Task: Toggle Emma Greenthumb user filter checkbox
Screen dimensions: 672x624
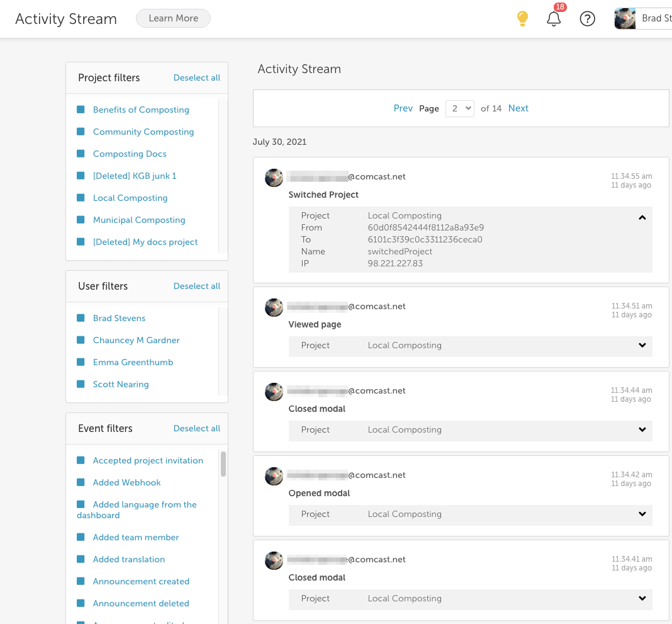Action: pos(81,362)
